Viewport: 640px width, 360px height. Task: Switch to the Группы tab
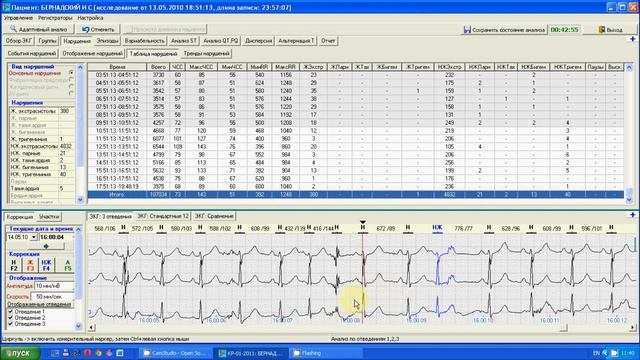(47, 41)
